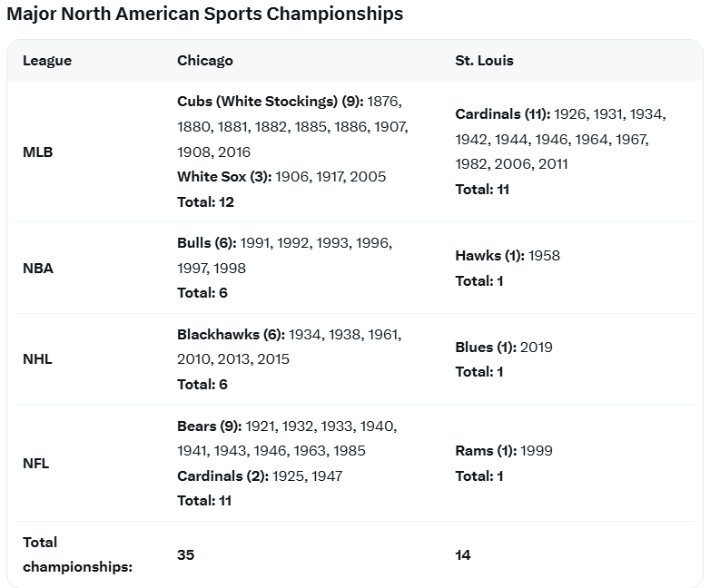Click the Rams (1) entry
This screenshot has height=588, width=710.
(x=487, y=451)
